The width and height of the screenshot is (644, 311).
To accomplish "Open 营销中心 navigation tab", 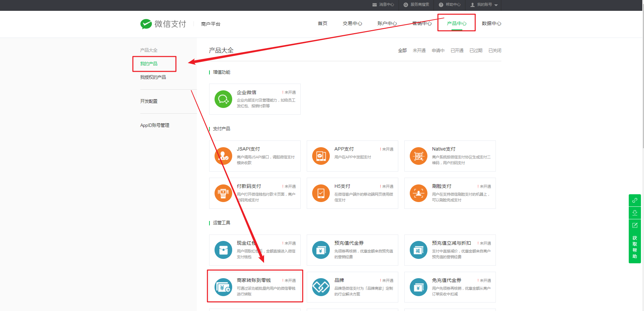I will pyautogui.click(x=422, y=23).
